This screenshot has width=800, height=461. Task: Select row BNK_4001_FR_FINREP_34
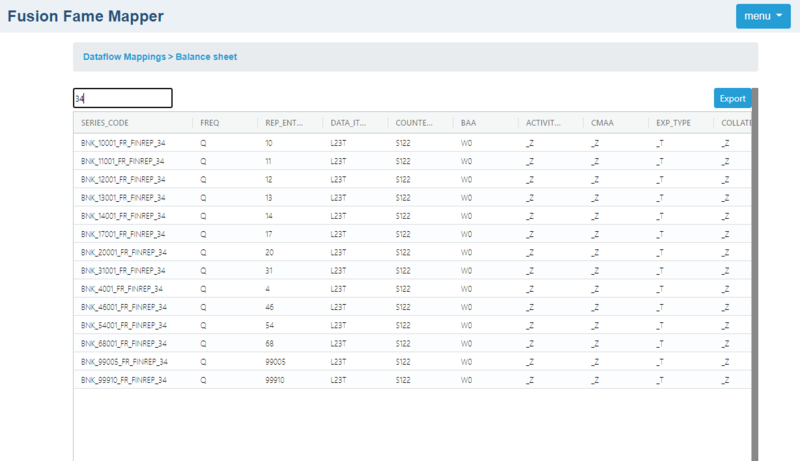point(121,288)
